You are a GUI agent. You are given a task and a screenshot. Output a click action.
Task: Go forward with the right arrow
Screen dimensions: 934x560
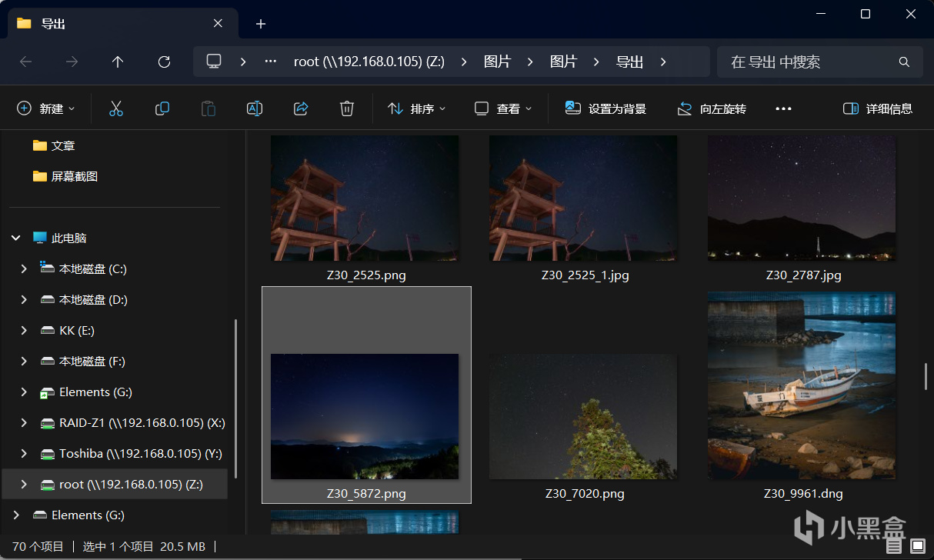72,62
